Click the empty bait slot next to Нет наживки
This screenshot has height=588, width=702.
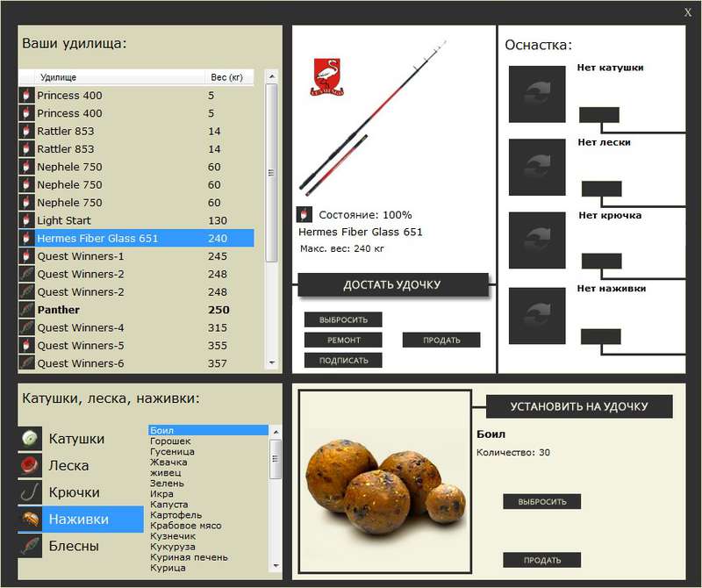tap(537, 316)
